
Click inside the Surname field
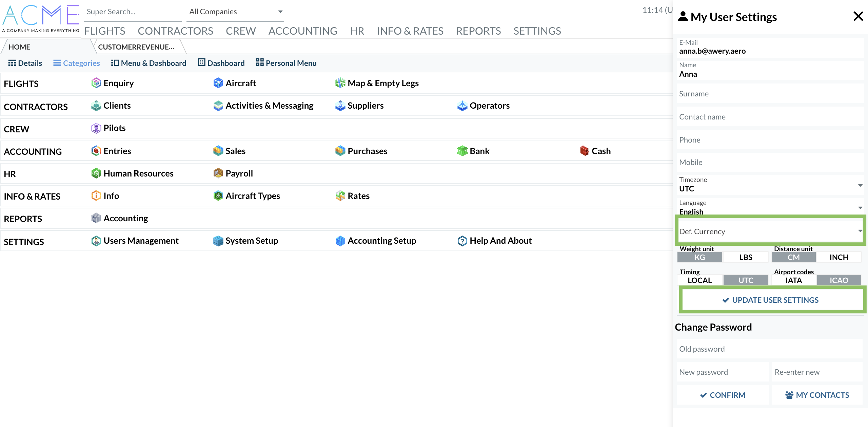coord(770,94)
